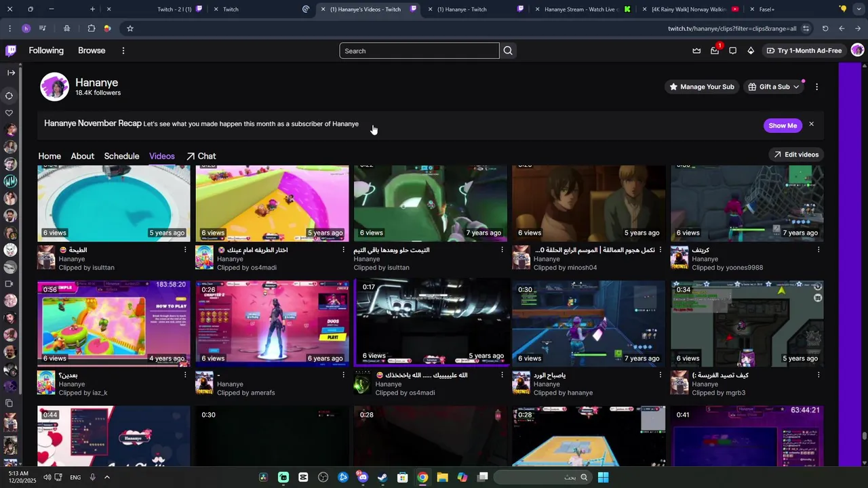
Task: Click 'Clipped by mgrb3' text
Action: tap(718, 393)
